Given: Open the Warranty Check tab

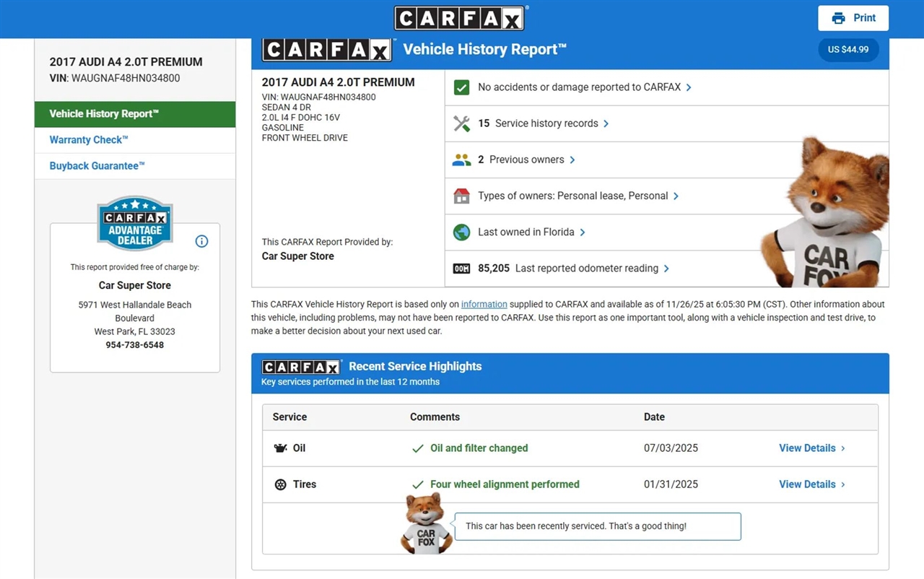Looking at the screenshot, I should pos(89,140).
